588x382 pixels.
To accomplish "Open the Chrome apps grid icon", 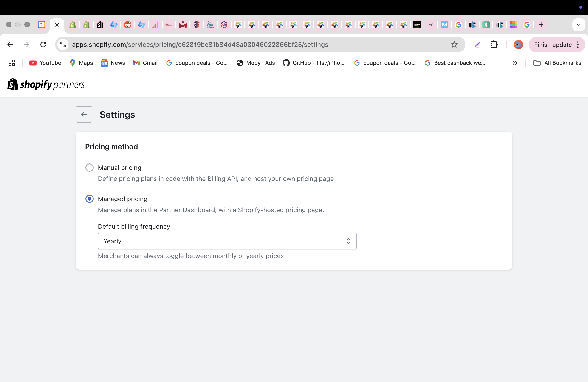I will (x=12, y=63).
